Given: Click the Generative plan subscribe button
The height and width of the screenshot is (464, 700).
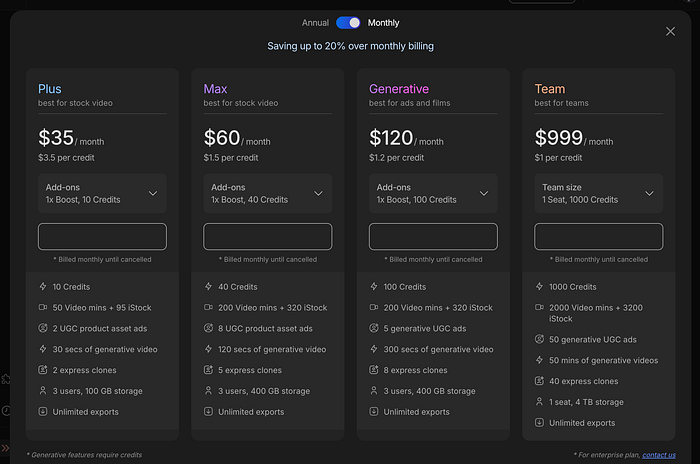Looking at the screenshot, I should pyautogui.click(x=433, y=237).
